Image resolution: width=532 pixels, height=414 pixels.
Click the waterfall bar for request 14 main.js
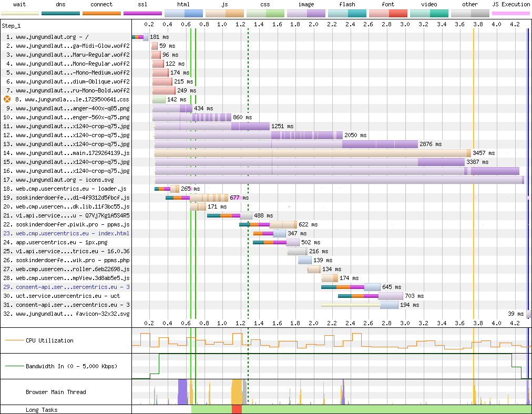pos(313,153)
